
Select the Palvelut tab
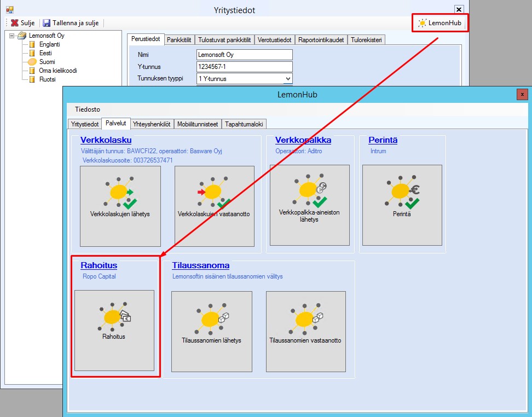[115, 123]
